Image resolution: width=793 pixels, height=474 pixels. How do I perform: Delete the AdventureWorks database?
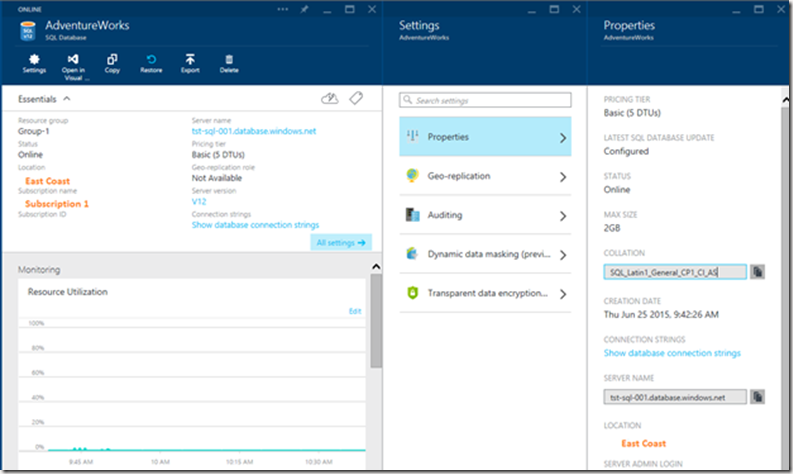click(x=229, y=62)
